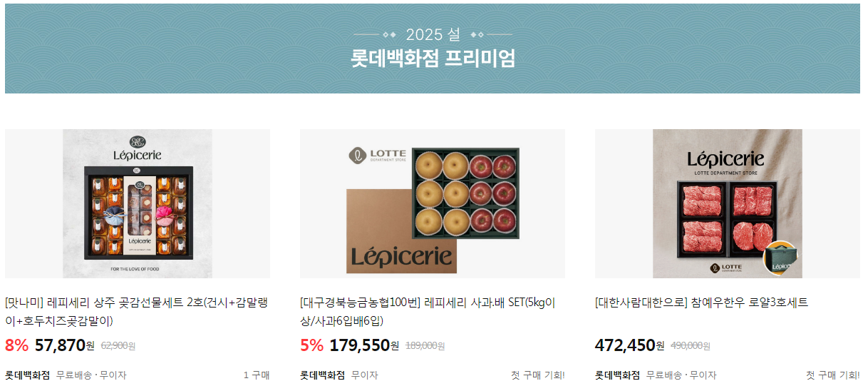Viewport: 868px width, 391px height.
Task: Click 롯데백화점 seller under the 한우 로얄3호세트
Action: 618,375
